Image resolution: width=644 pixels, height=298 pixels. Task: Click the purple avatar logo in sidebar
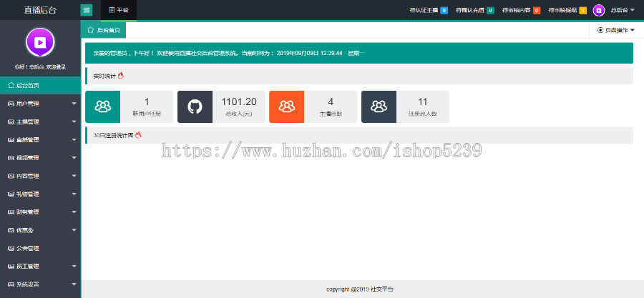pyautogui.click(x=40, y=42)
